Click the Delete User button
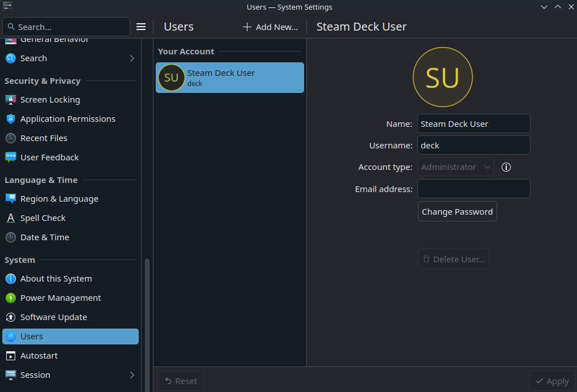The height and width of the screenshot is (392, 577). pos(453,259)
